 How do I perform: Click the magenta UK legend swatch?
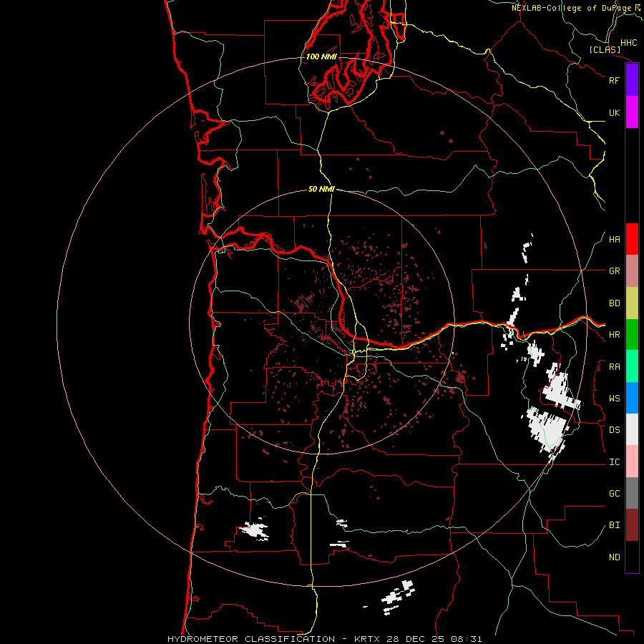coord(632,112)
